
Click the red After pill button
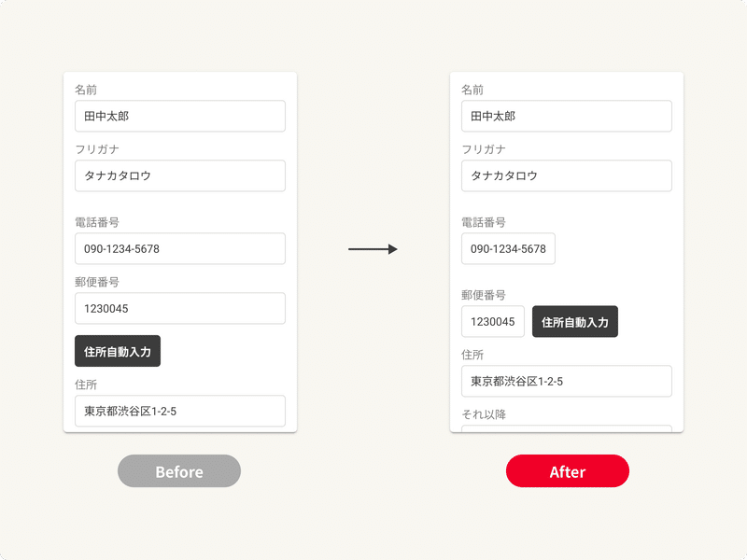point(568,471)
